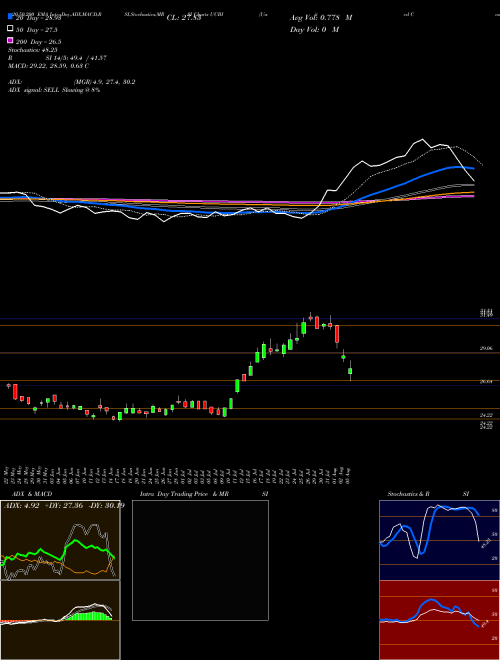Click the last green candlestick on the chart
Screen dimensions: 500x660
350,371
